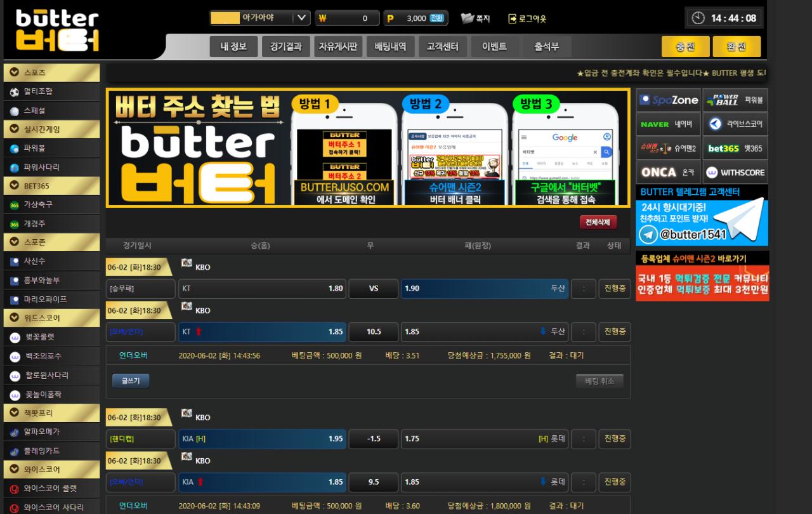Click the red 전체삭제 button
Image resolution: width=812 pixels, height=514 pixels.
click(x=598, y=223)
